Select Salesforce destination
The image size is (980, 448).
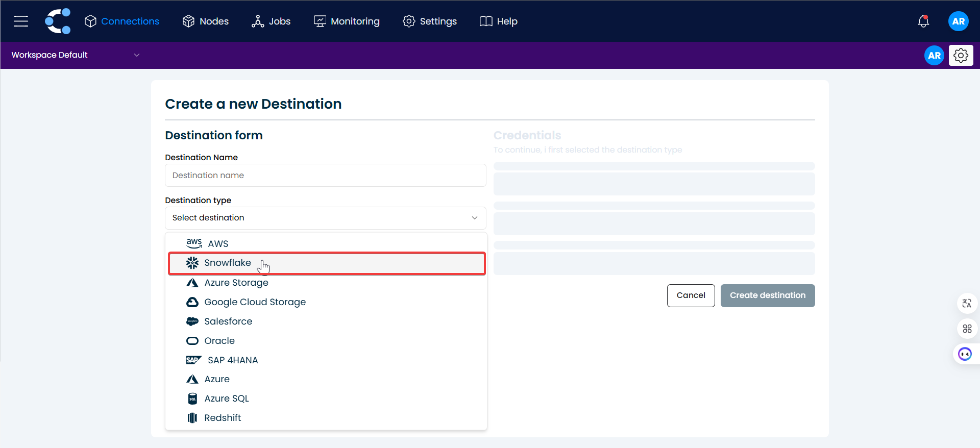pos(326,321)
